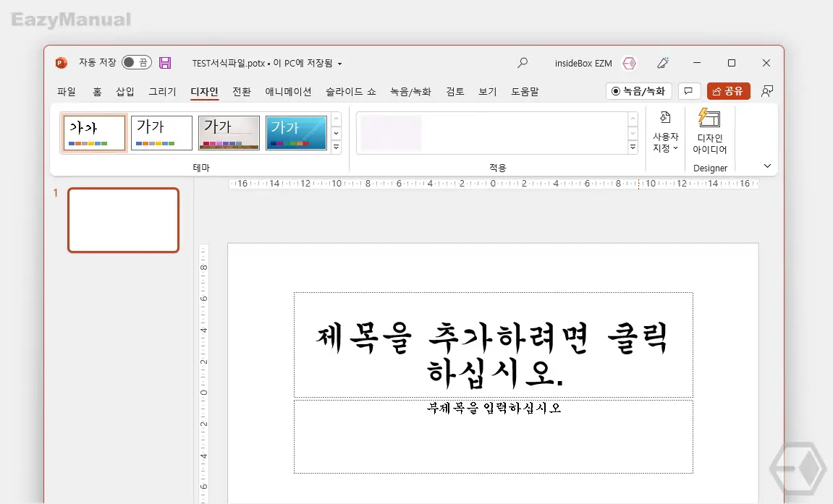Click the insideBox EZM account avatar icon
This screenshot has height=504, width=833.
point(629,63)
